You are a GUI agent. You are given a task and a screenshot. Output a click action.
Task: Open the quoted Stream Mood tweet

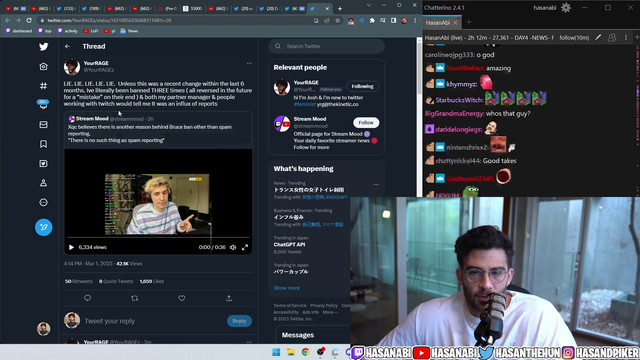pyautogui.click(x=158, y=129)
